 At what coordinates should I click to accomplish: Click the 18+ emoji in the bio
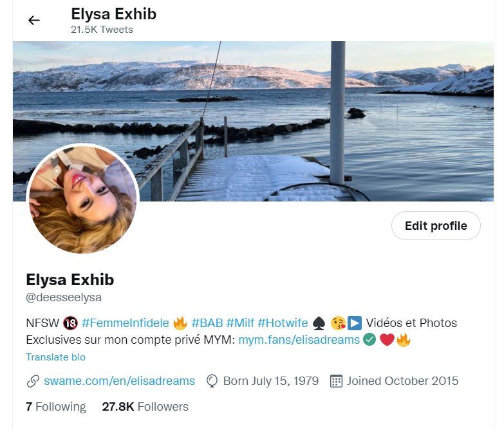[70, 323]
